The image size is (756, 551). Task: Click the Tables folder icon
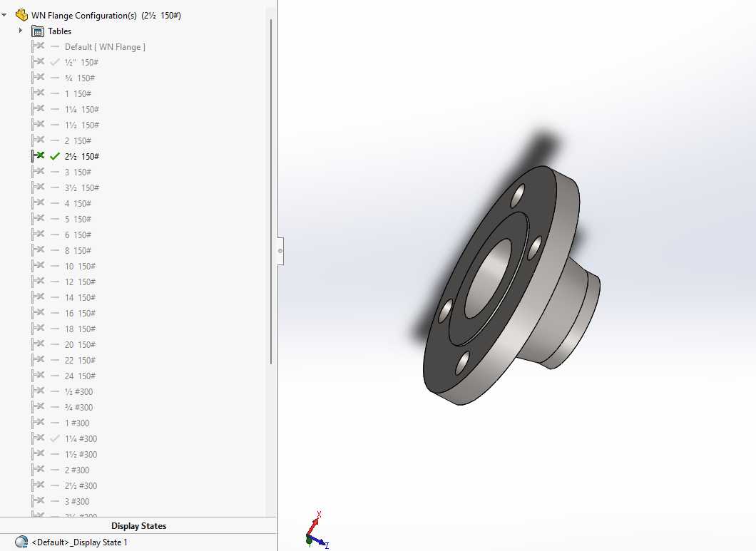38,31
